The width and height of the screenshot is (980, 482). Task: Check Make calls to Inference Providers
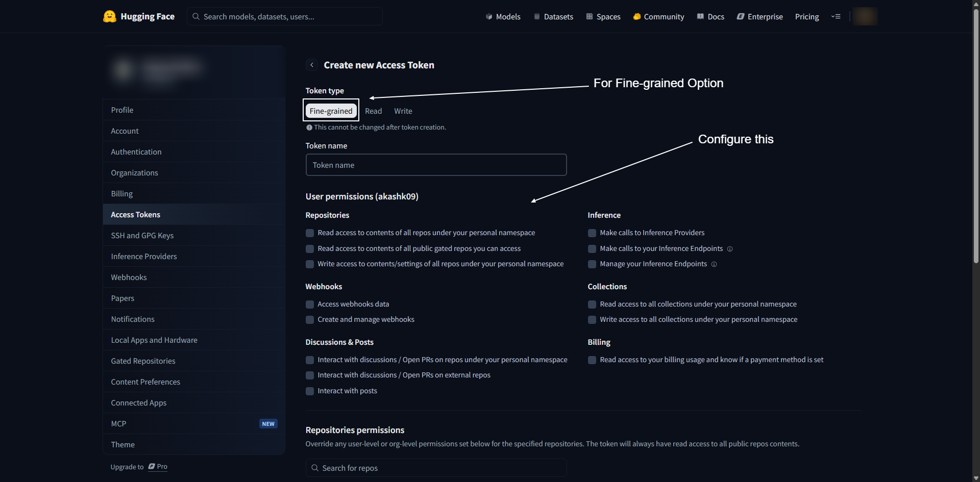(x=592, y=233)
